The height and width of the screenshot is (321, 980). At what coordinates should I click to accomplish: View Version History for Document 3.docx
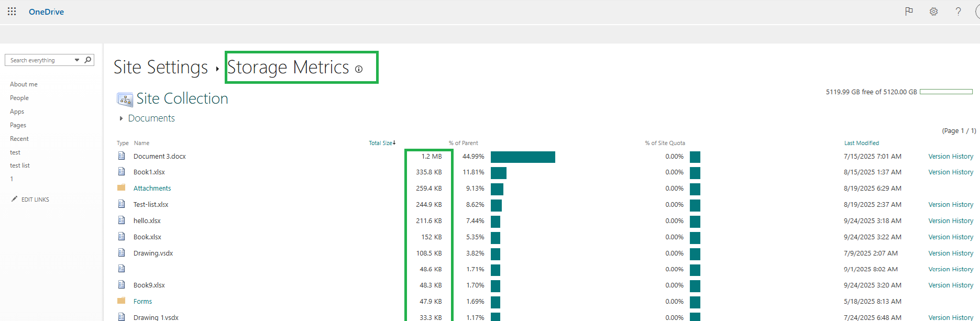(x=951, y=156)
